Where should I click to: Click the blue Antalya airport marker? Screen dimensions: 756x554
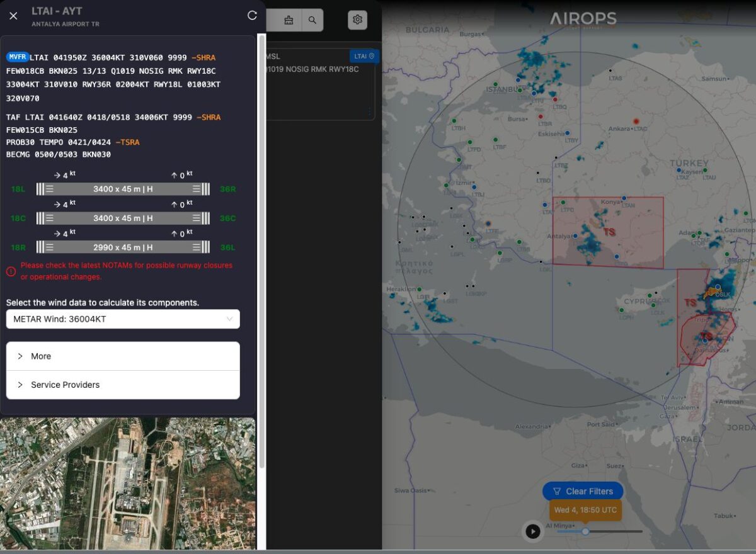575,236
